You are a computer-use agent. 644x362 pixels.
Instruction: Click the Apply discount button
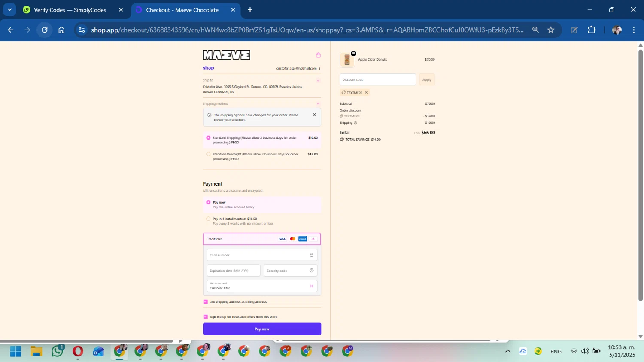pos(427,79)
